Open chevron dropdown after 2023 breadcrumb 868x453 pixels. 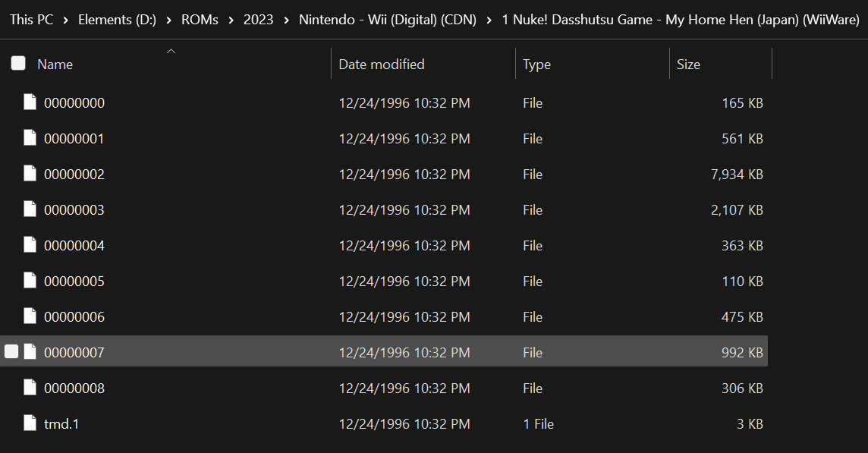(x=286, y=20)
